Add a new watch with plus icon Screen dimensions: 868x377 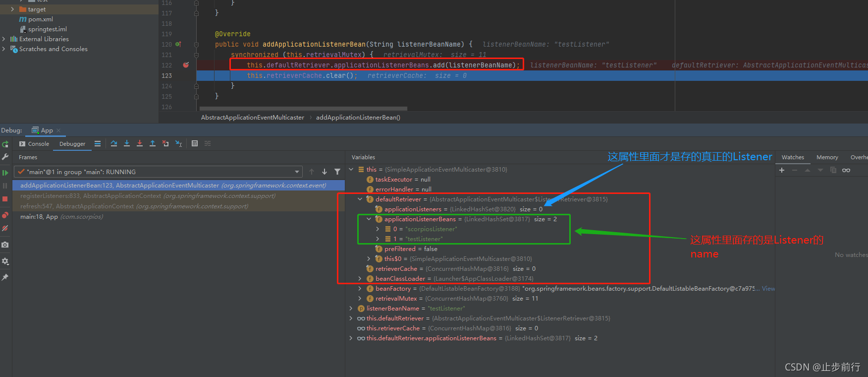coord(782,170)
